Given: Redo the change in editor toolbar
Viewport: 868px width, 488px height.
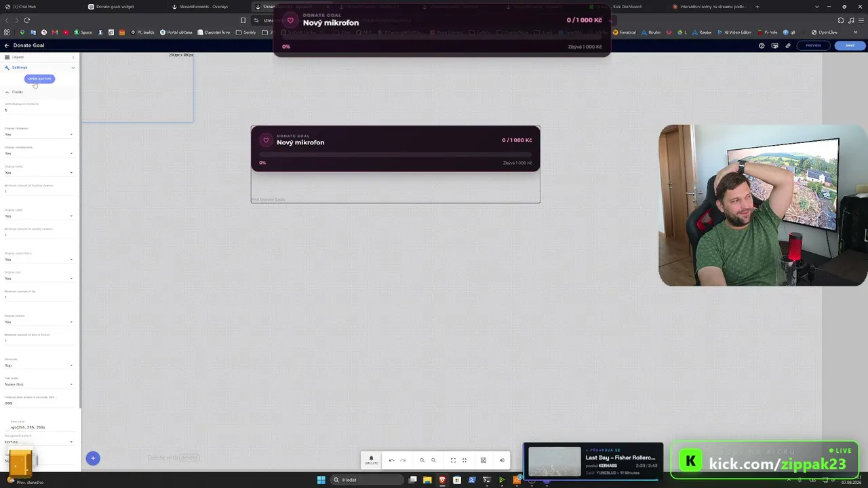Looking at the screenshot, I should tap(403, 460).
